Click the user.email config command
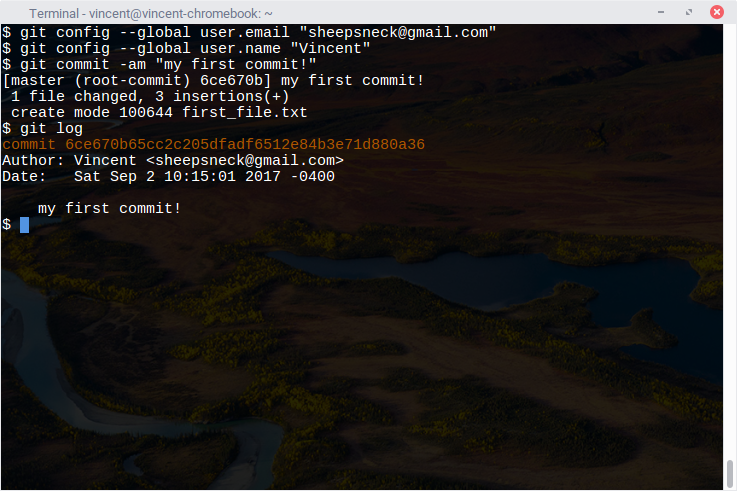The width and height of the screenshot is (737, 491). coord(249,32)
